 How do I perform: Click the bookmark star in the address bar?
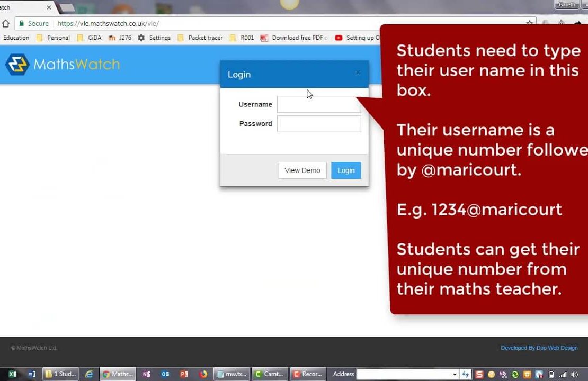pyautogui.click(x=529, y=23)
